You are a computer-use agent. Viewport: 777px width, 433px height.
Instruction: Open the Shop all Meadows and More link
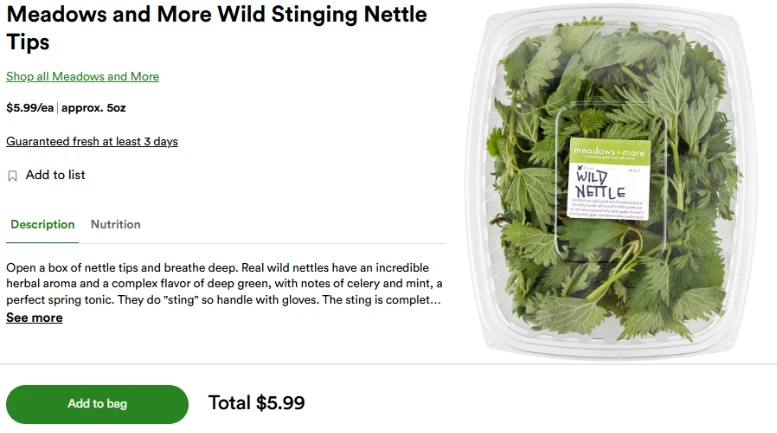(x=82, y=77)
